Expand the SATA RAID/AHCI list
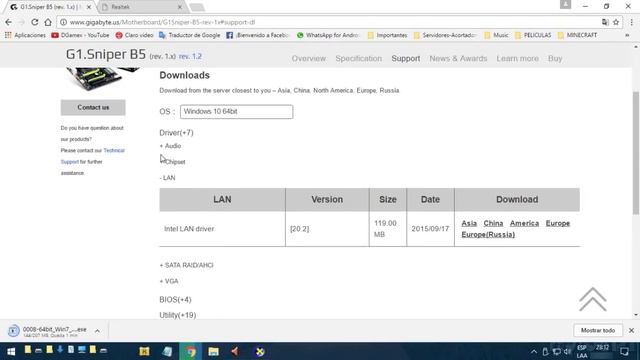640x360 pixels. [x=187, y=265]
